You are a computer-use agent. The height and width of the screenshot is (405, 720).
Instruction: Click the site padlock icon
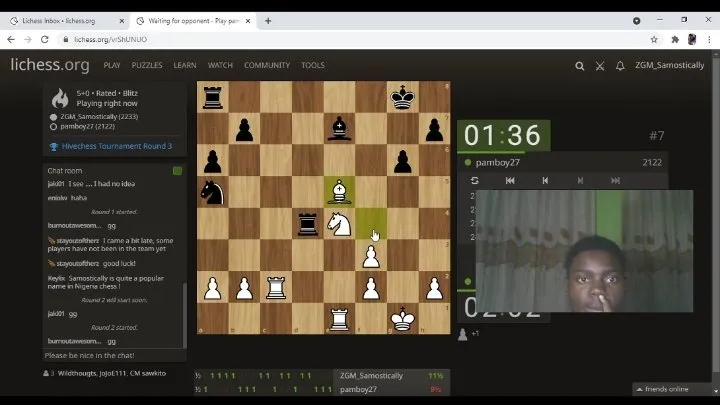66,39
